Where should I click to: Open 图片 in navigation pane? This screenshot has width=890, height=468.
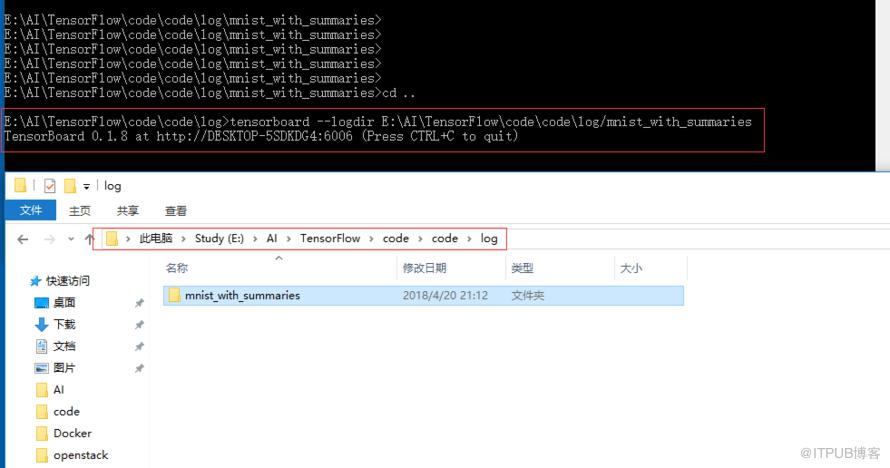pyautogui.click(x=64, y=368)
